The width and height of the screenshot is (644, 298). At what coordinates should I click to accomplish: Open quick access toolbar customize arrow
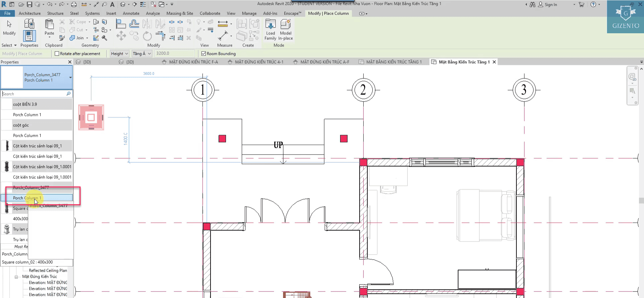[172, 4]
